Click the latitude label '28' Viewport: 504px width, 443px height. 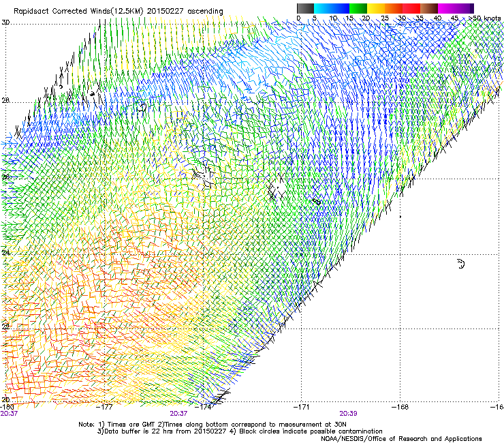[5, 101]
